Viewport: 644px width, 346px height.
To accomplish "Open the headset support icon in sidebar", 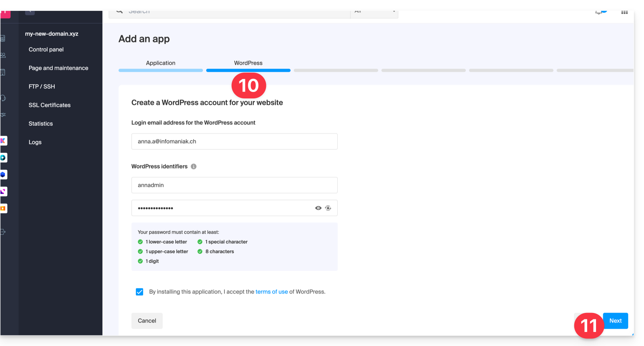I will click(x=3, y=98).
